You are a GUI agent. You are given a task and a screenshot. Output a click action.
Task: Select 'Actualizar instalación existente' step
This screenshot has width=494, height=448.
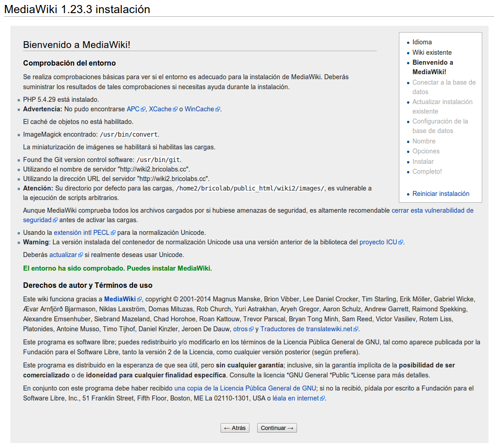442,106
